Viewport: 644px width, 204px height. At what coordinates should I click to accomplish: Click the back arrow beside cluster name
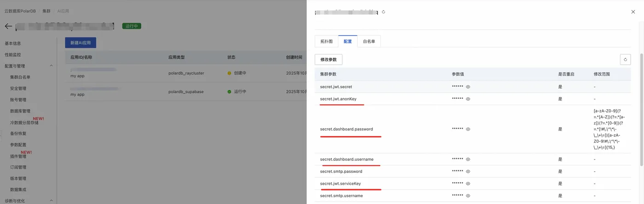point(8,26)
